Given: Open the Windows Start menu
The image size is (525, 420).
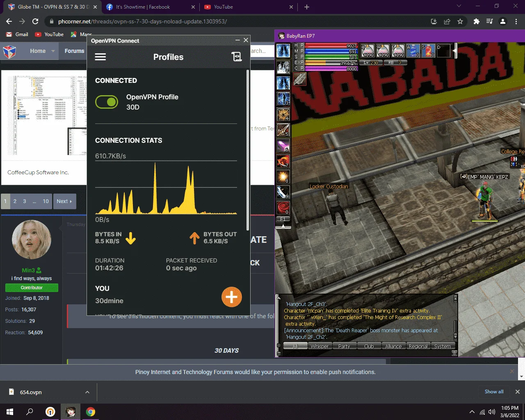Looking at the screenshot, I should click(10, 412).
